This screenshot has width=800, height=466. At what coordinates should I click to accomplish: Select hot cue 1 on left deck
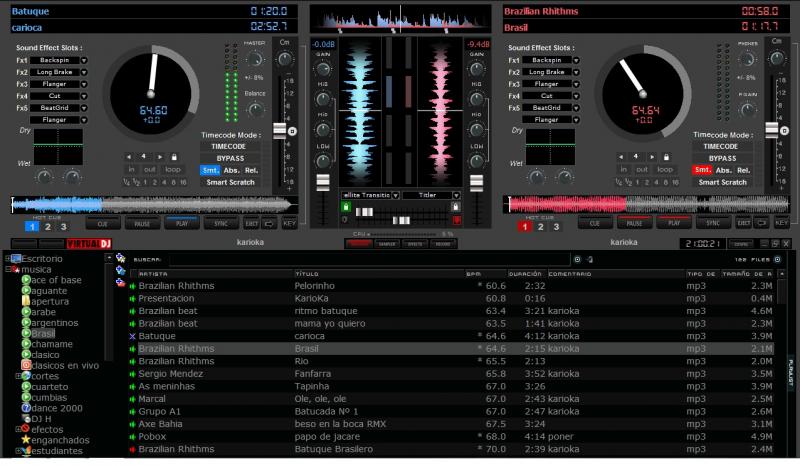click(x=32, y=227)
